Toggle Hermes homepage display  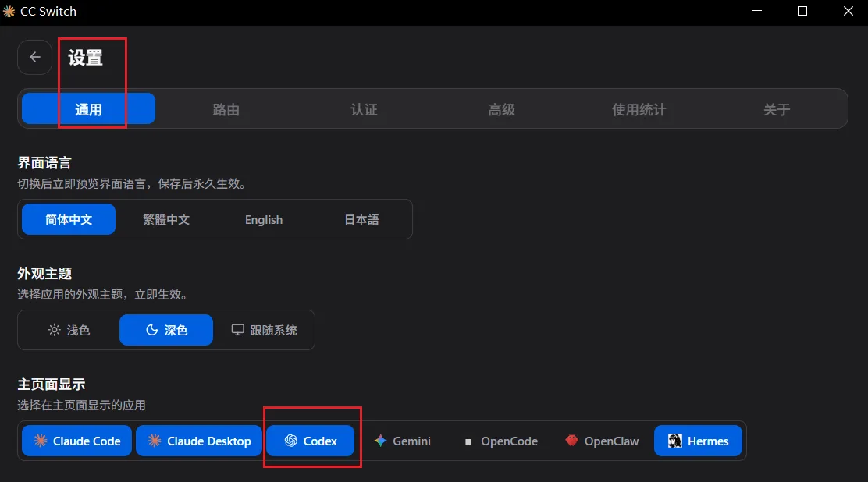click(x=698, y=441)
